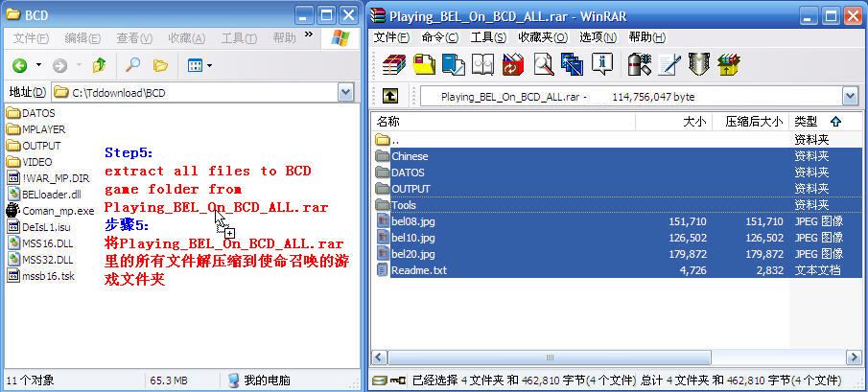Open 编辑(E) menu in BCD explorer
The image size is (868, 392).
82,38
